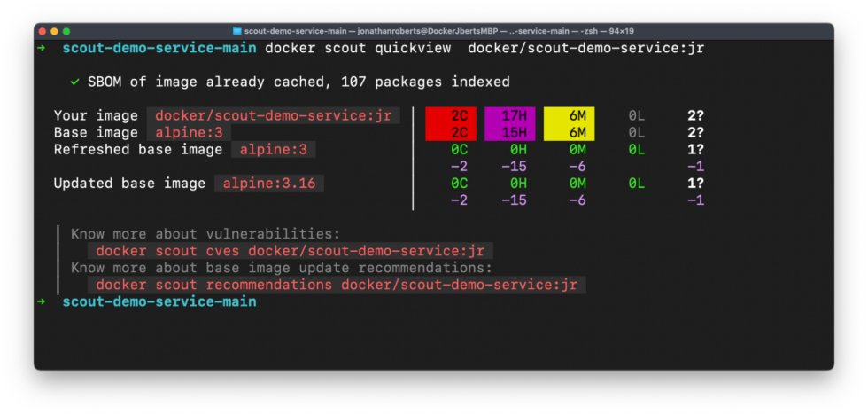Click the 'Your image' label
The height and width of the screenshot is (415, 868).
(96, 116)
